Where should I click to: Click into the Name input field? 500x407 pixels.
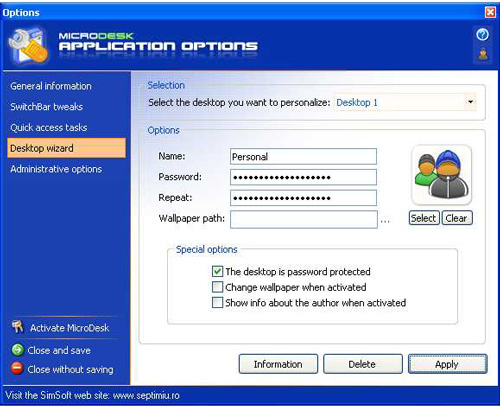click(x=303, y=156)
